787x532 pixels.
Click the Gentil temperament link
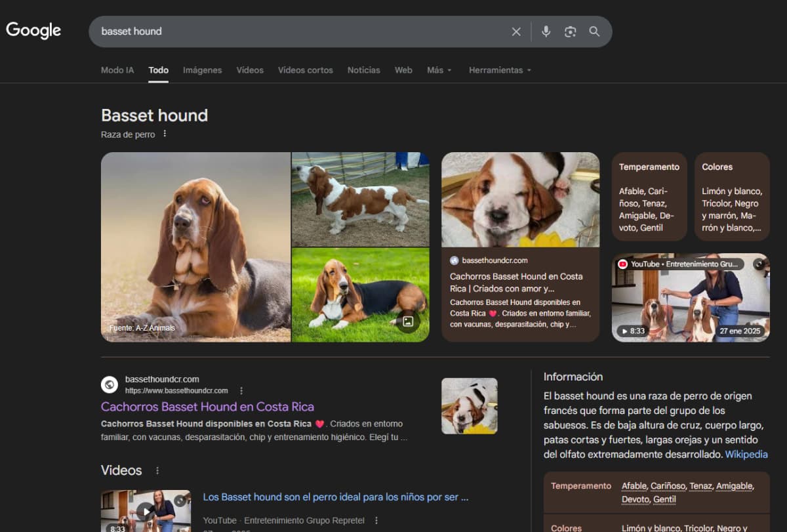[x=665, y=499]
